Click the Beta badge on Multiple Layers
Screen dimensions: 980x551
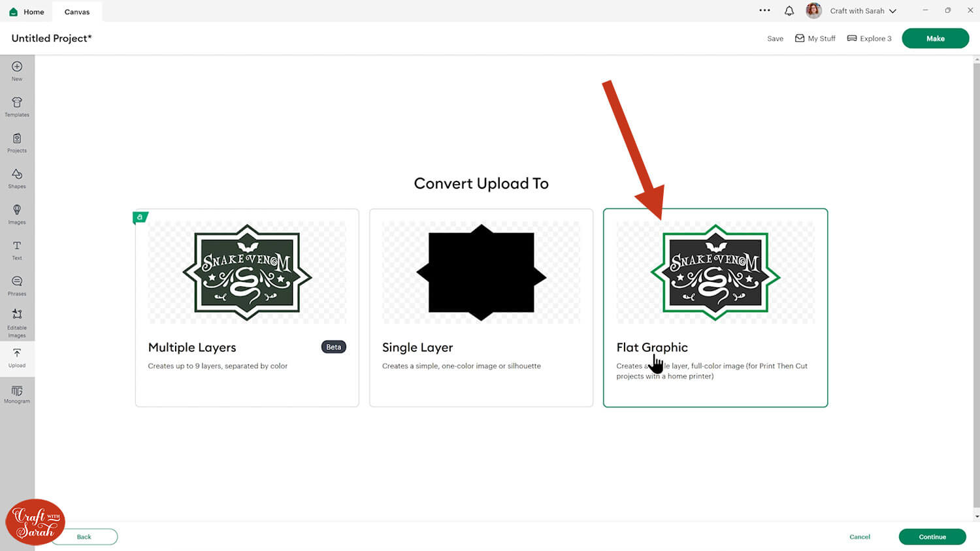tap(333, 347)
